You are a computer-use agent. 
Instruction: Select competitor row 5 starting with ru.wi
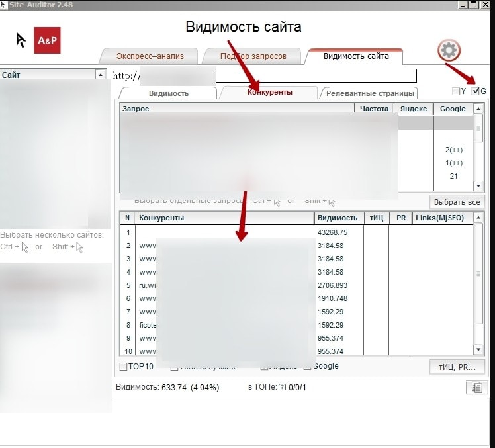pyautogui.click(x=296, y=285)
